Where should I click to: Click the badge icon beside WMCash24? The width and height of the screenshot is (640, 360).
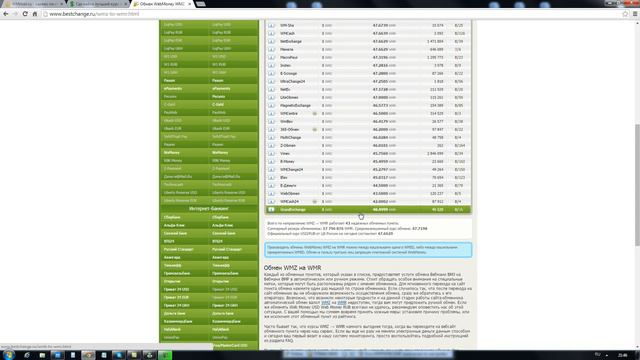[315, 202]
